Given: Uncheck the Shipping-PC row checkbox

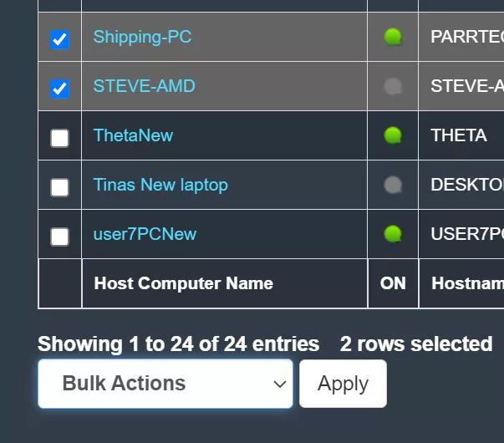Looking at the screenshot, I should pos(59,39).
